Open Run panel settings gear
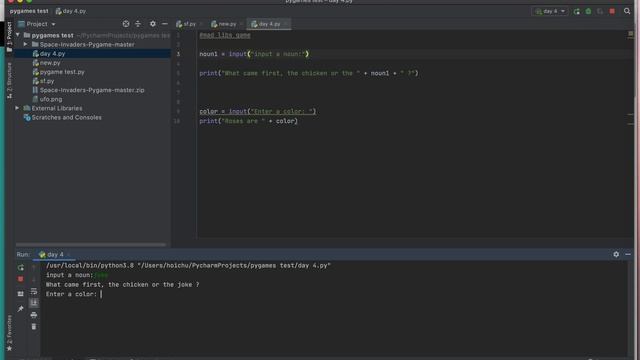The image size is (640, 360). pos(616,254)
